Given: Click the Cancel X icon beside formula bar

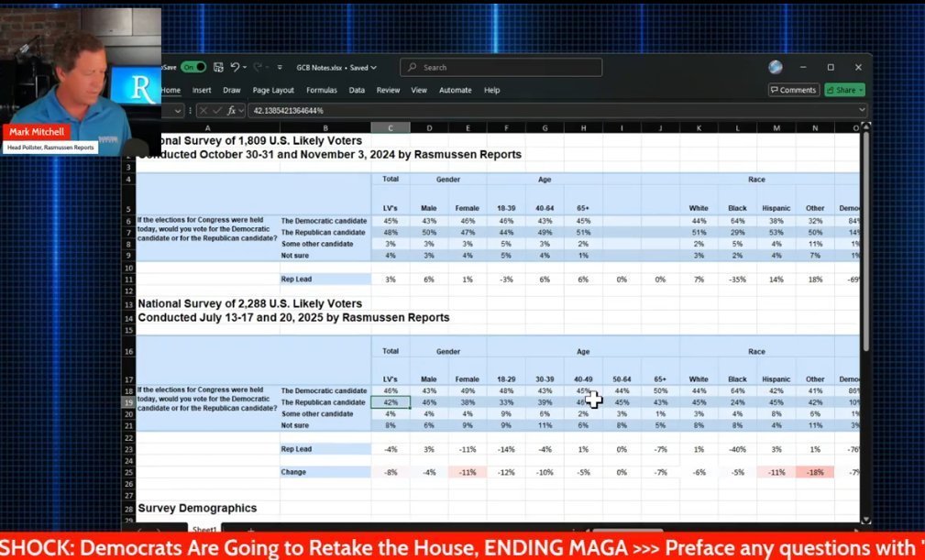Looking at the screenshot, I should [203, 111].
